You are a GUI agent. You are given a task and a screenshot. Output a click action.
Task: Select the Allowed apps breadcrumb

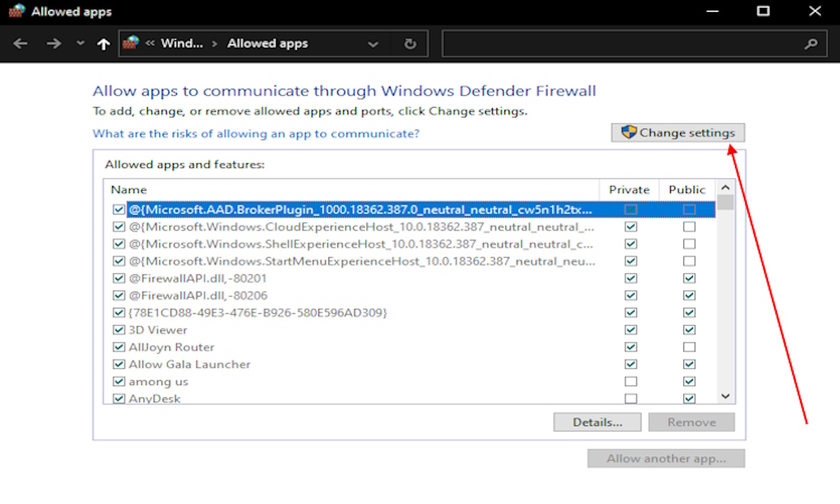point(267,44)
